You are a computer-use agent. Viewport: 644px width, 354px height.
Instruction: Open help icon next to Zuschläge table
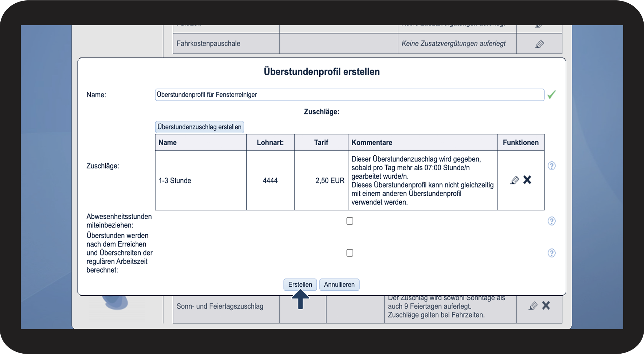tap(551, 166)
